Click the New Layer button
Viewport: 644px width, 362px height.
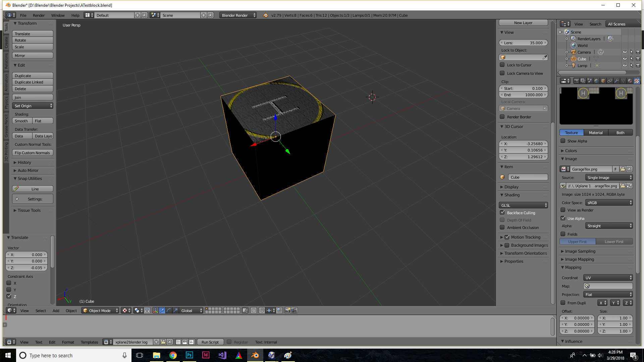(523, 22)
